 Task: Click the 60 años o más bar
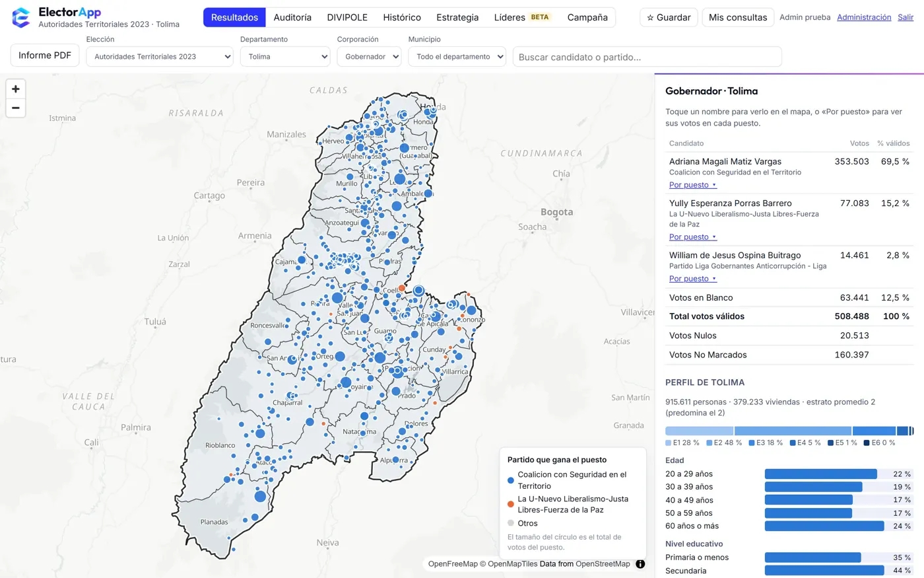(824, 526)
